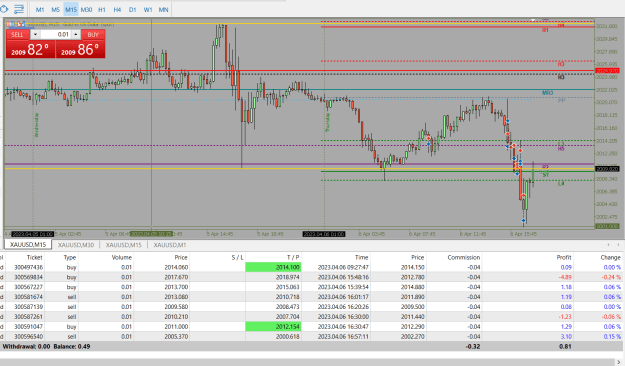Switch the chart to M1 timeframe
Image resolution: width=625 pixels, height=366 pixels.
coord(40,10)
